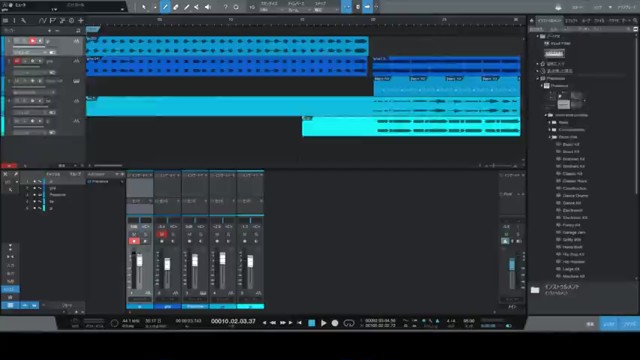The height and width of the screenshot is (360, 640).
Task: Open the Inspector 'i' icon
Action: click(14, 20)
